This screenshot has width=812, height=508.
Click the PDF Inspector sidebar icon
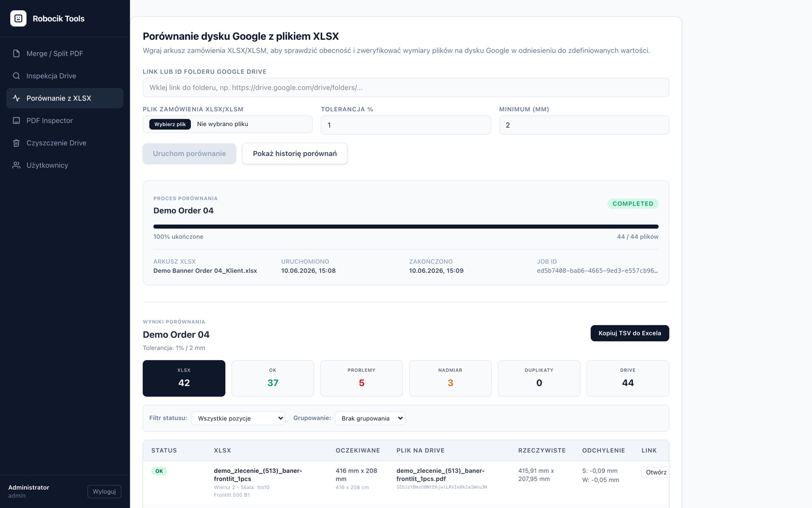coord(16,120)
